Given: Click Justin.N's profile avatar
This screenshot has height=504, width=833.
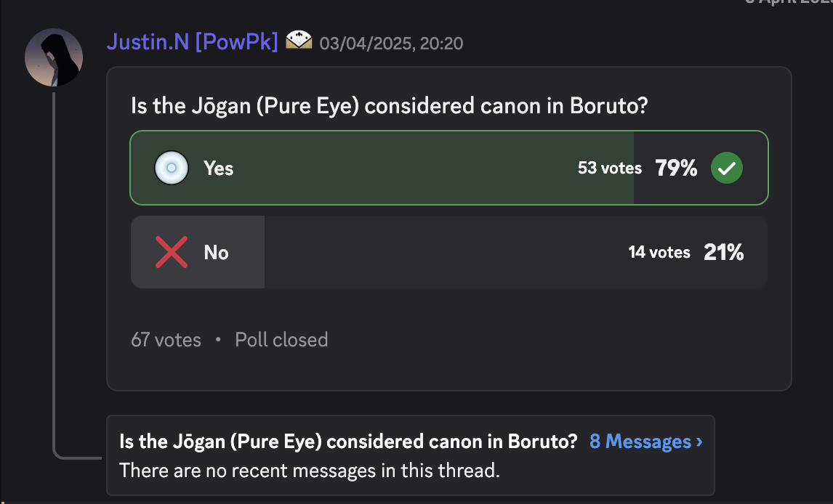Looking at the screenshot, I should [54, 57].
